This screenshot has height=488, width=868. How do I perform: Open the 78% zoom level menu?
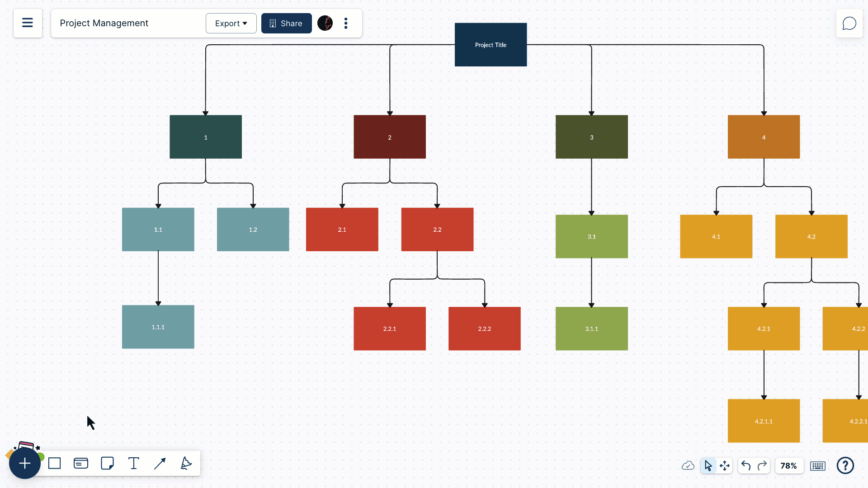(x=788, y=465)
